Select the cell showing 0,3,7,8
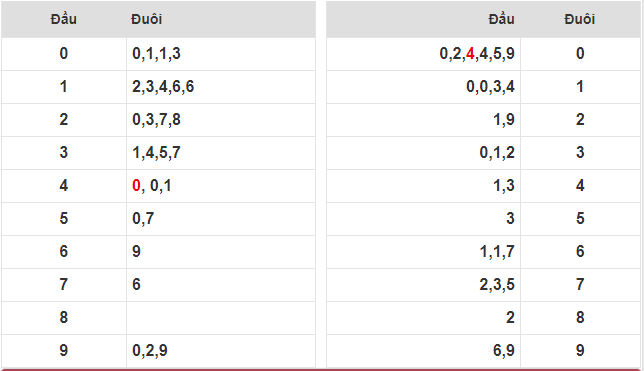The height and width of the screenshot is (371, 644). (221, 120)
